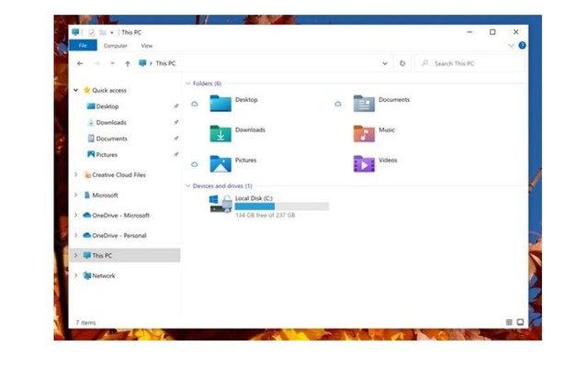The height and width of the screenshot is (390, 588).
Task: Select the Microsoft entry in navigation pane
Action: click(105, 195)
